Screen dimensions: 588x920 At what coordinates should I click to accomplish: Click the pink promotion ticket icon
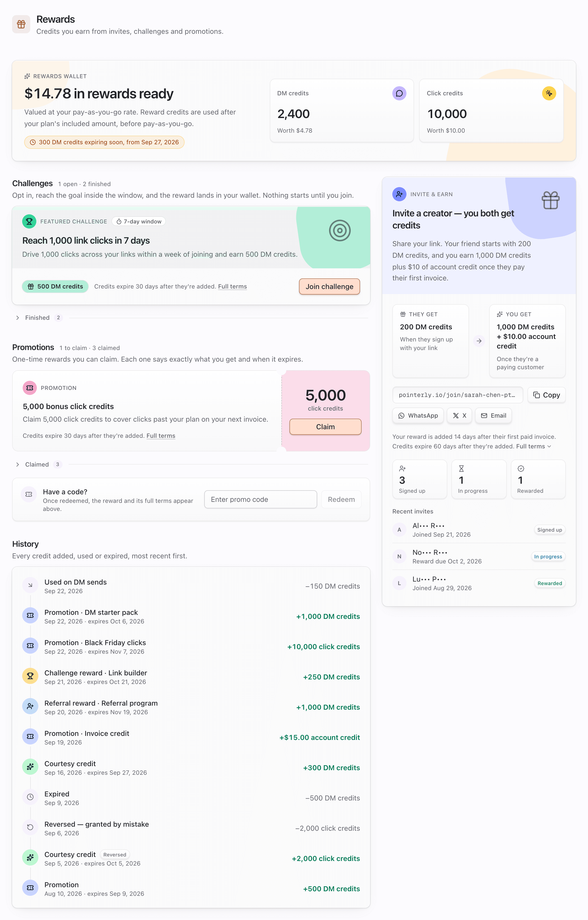pyautogui.click(x=30, y=388)
